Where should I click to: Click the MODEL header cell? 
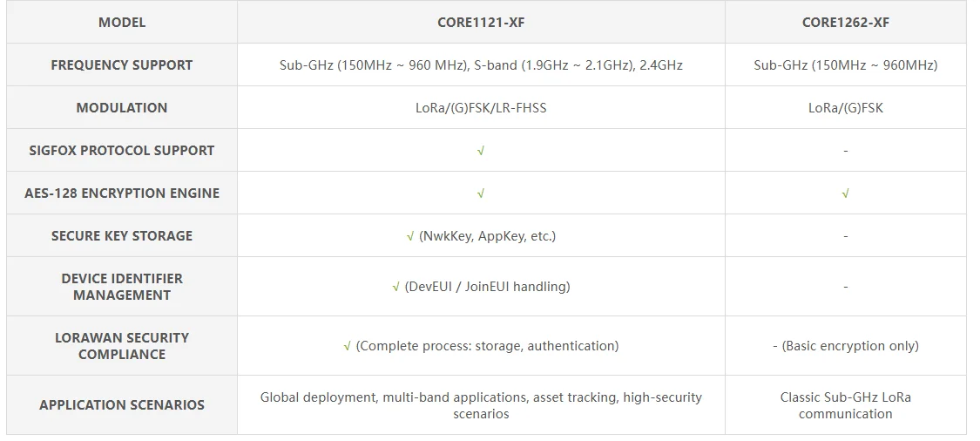point(122,23)
